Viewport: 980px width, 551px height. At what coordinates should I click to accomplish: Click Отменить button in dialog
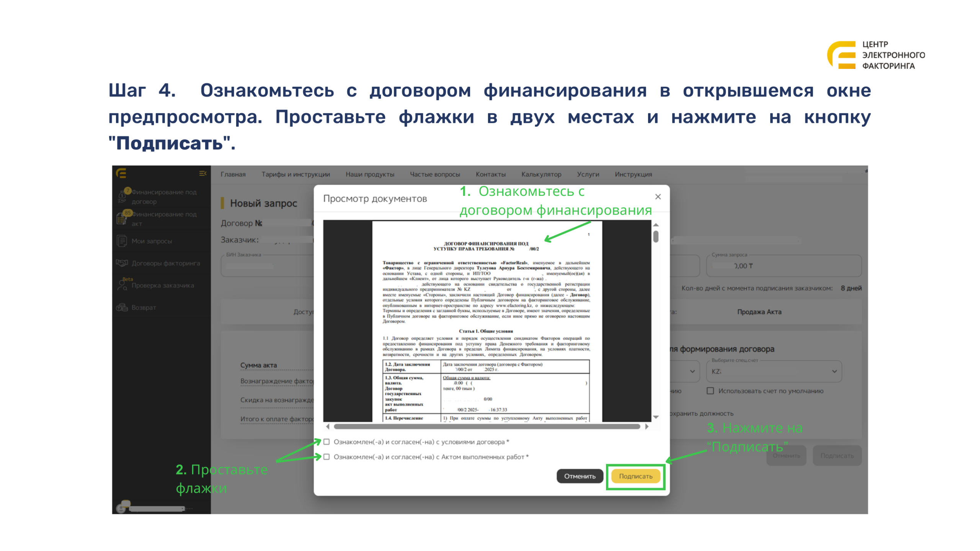tap(580, 476)
